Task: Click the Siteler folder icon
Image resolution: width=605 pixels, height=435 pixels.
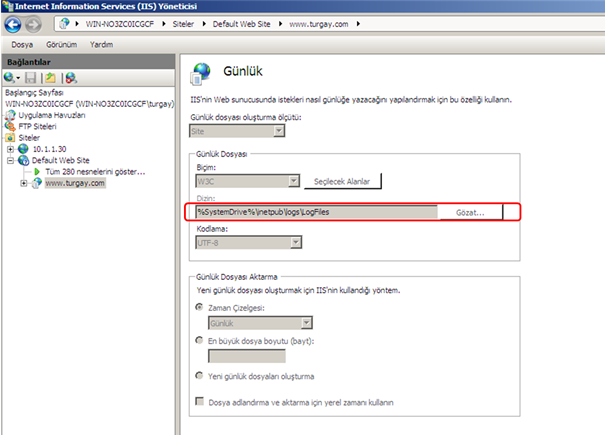Action: [x=10, y=137]
